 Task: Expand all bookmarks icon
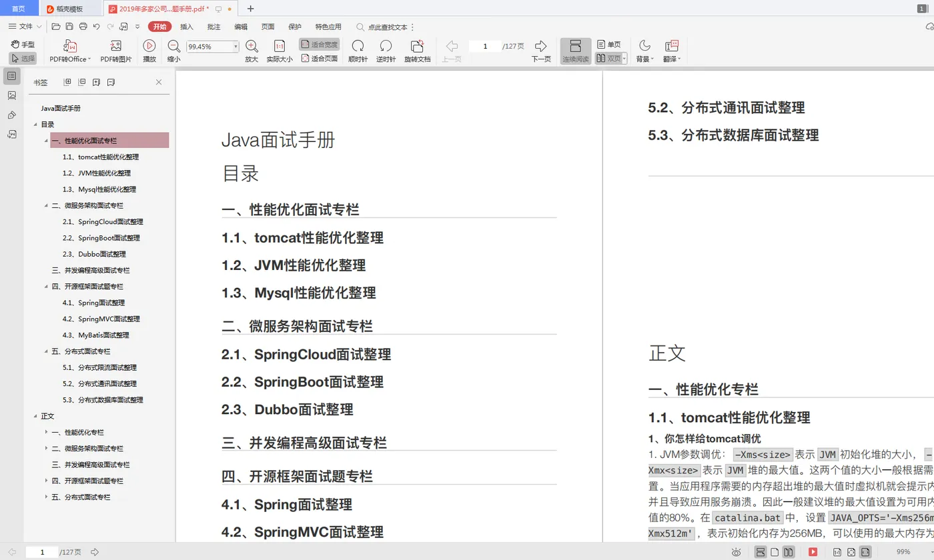(x=67, y=83)
